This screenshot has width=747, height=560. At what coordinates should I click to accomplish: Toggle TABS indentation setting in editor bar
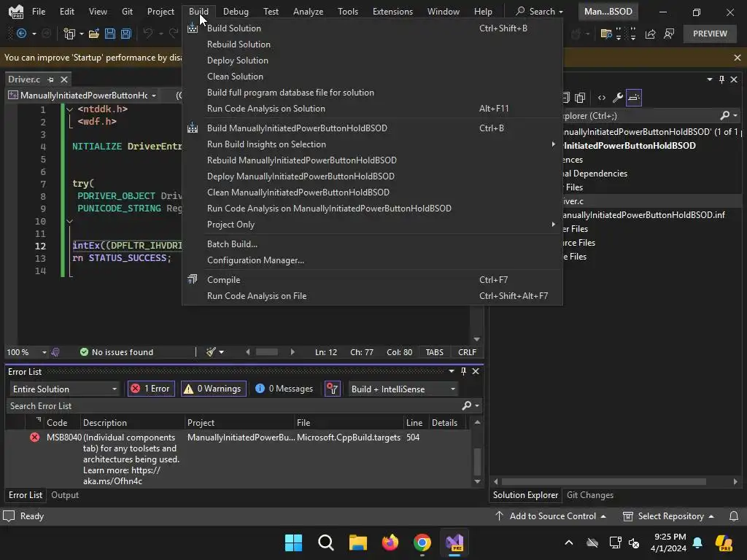435,352
